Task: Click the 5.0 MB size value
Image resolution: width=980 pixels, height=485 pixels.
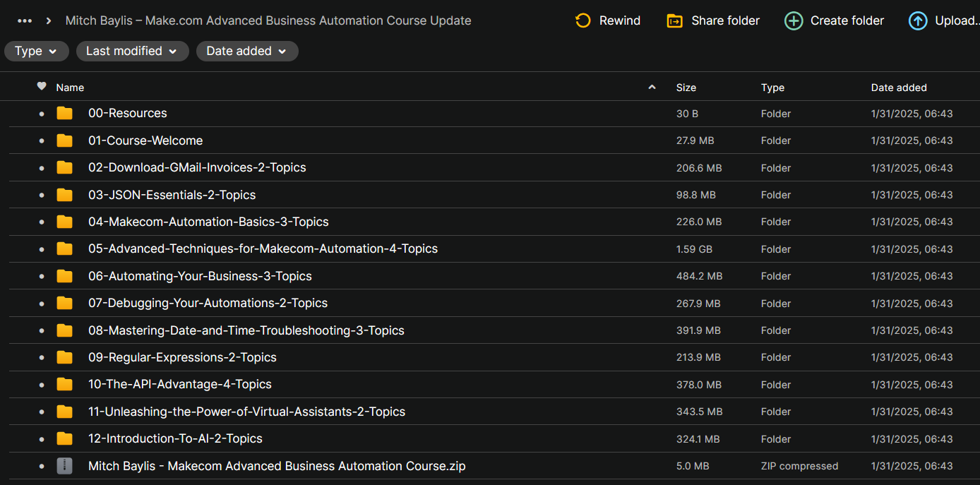Action: 693,466
